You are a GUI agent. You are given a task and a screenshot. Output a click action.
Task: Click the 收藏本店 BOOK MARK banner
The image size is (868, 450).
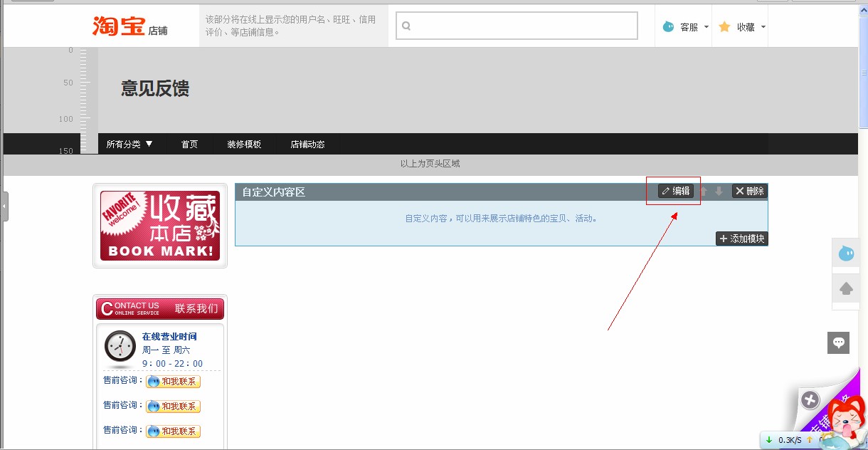159,225
